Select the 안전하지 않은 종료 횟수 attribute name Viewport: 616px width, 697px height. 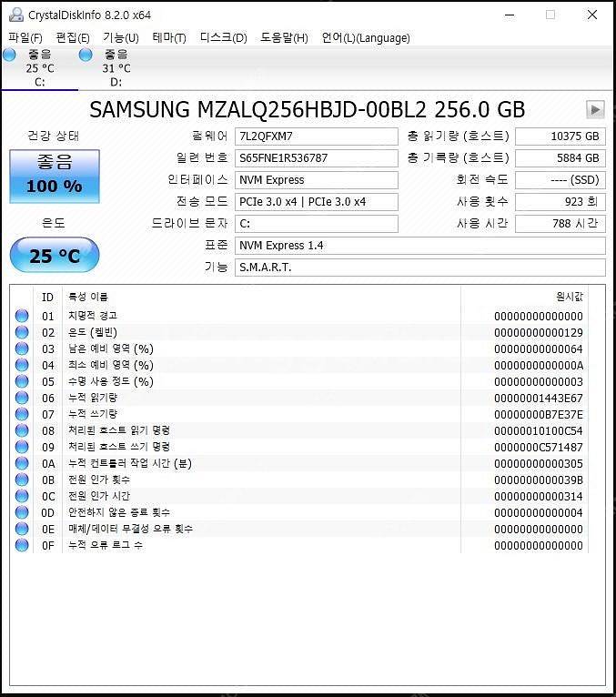[119, 512]
